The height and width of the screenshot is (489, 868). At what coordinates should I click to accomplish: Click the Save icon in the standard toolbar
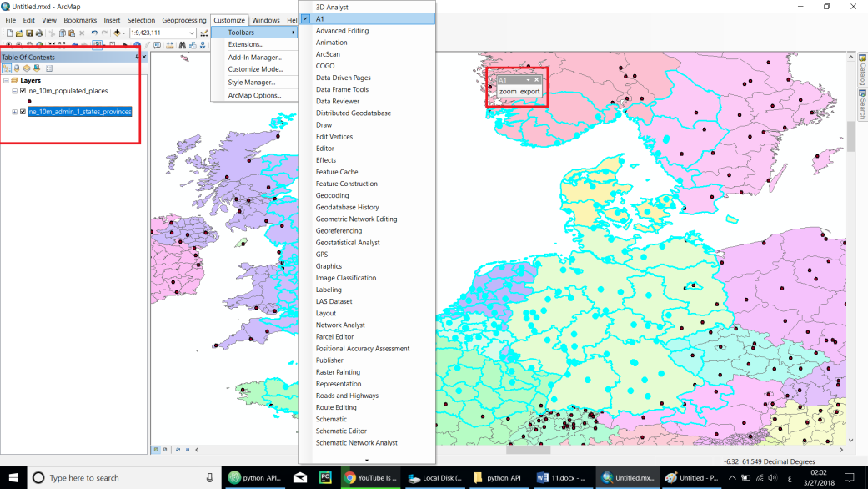30,33
